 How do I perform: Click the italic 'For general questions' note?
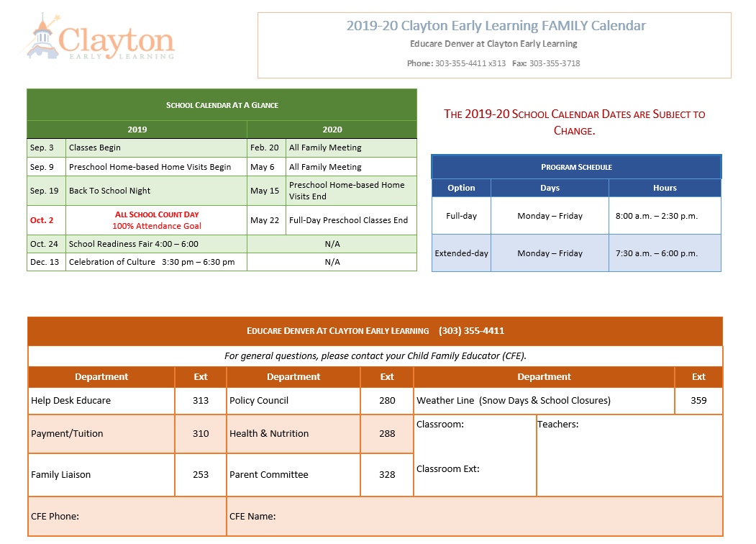pos(375,356)
